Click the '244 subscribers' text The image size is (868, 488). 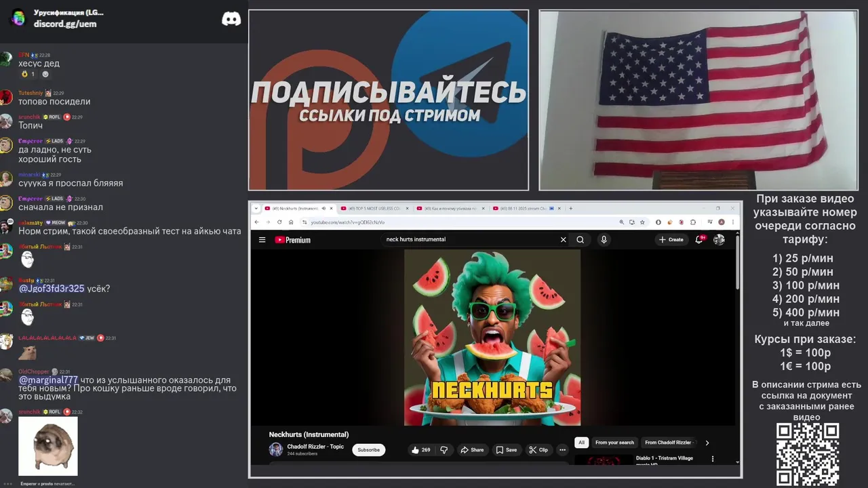coord(302,453)
